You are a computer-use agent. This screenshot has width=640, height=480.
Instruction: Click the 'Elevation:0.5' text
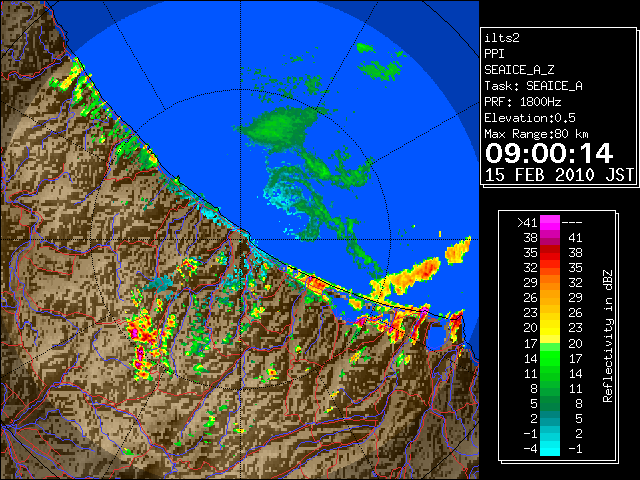pos(529,118)
